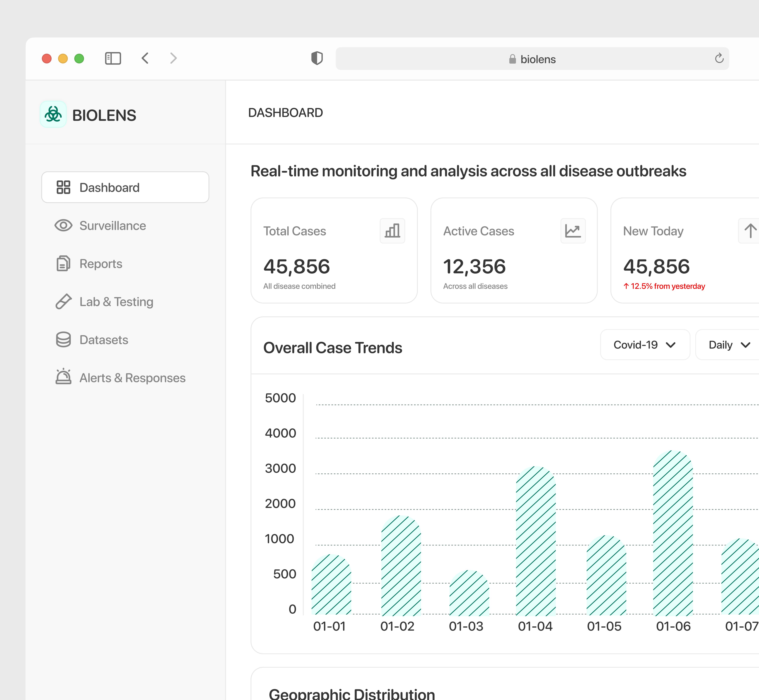759x700 pixels.
Task: Navigate to Lab & Testing section
Action: (116, 302)
